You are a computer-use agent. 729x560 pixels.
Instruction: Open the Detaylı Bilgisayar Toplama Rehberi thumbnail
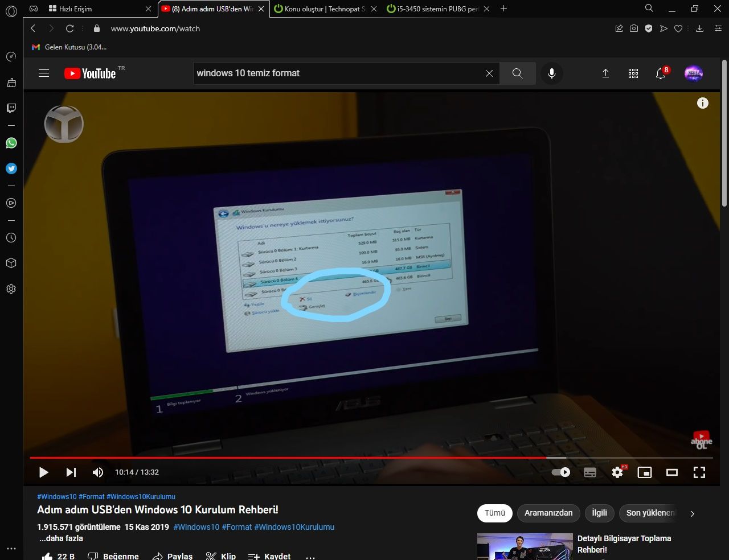[525, 546]
